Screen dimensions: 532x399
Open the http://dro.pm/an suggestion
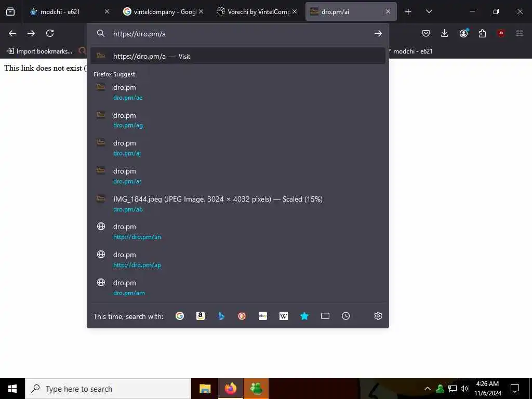[x=238, y=232]
